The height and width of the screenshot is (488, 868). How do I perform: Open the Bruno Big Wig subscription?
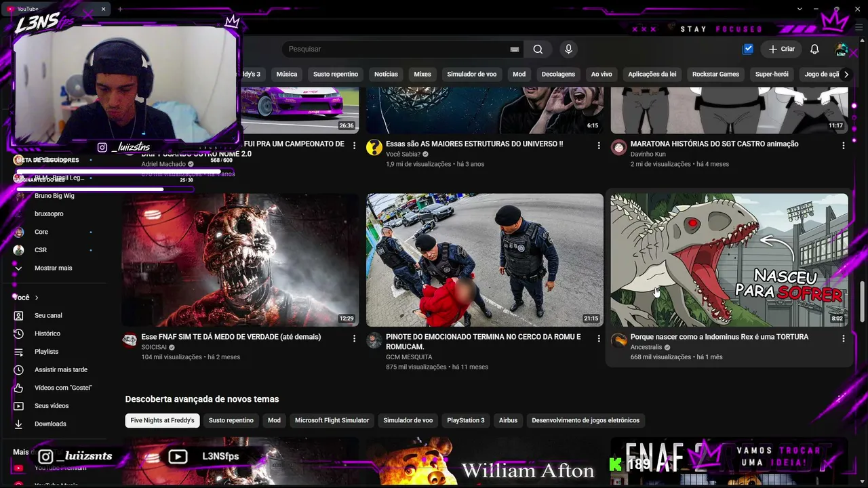pyautogui.click(x=54, y=196)
